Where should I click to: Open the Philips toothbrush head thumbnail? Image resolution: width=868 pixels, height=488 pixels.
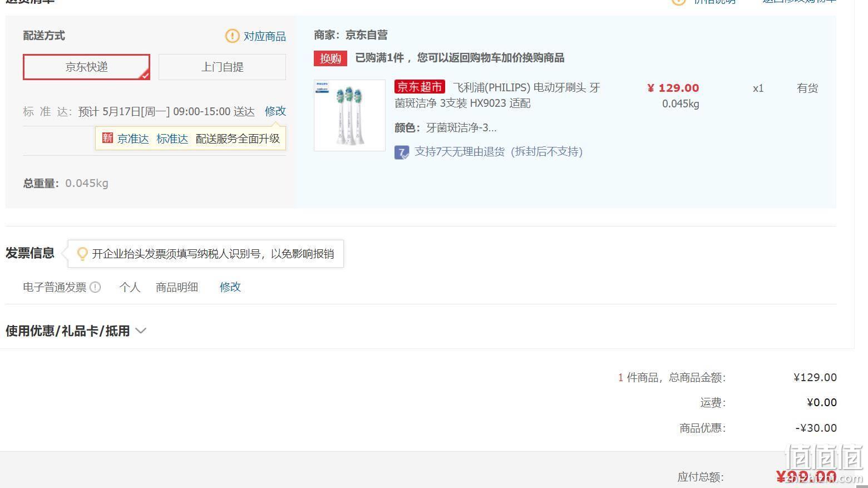(349, 115)
